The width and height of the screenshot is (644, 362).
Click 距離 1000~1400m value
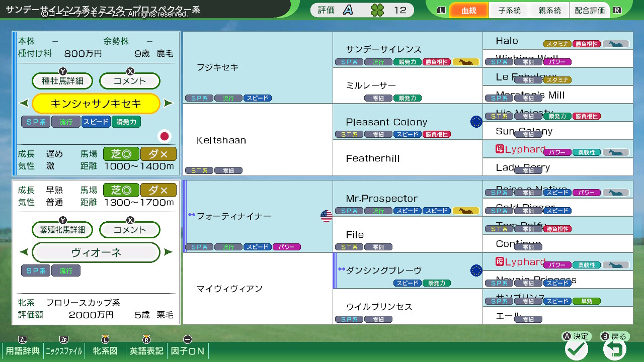pos(139,166)
